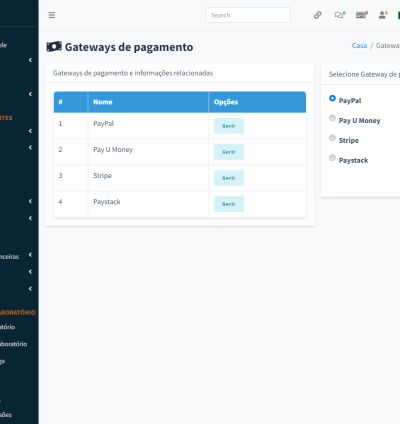Click the Stripe radio label
The width and height of the screenshot is (400, 424).
(x=349, y=140)
